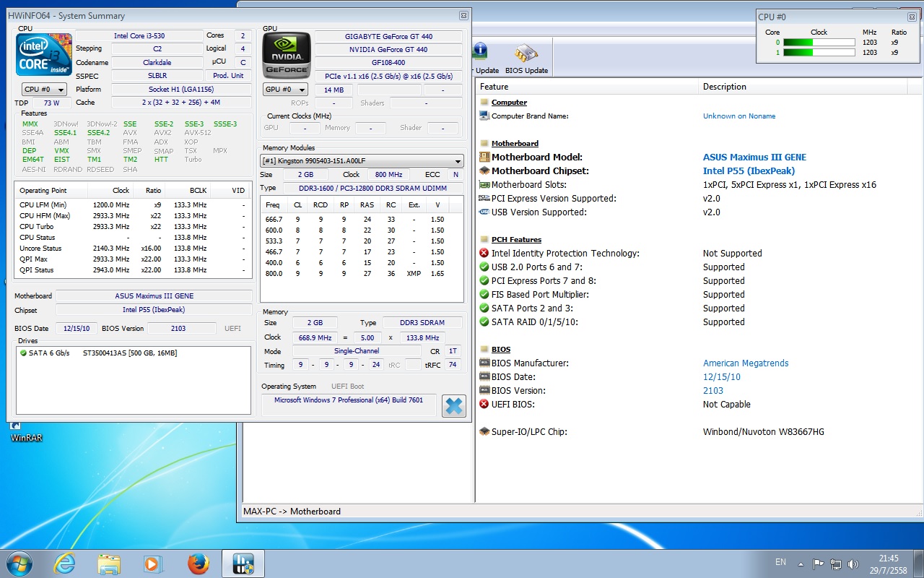Screen dimensions: 924x578
Task: Click Winbond/Nuvoton W83667HG description text
Action: (x=764, y=432)
